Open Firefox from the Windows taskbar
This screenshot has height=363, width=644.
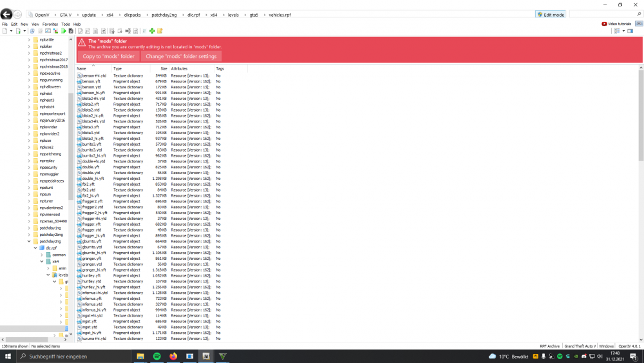pos(173,357)
